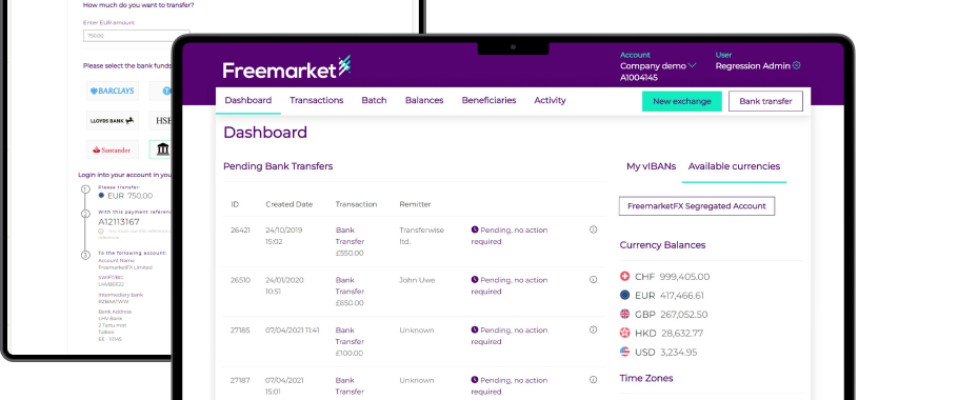Click step 3 circle in the transfer steps
This screenshot has height=400, width=978.
click(x=85, y=255)
